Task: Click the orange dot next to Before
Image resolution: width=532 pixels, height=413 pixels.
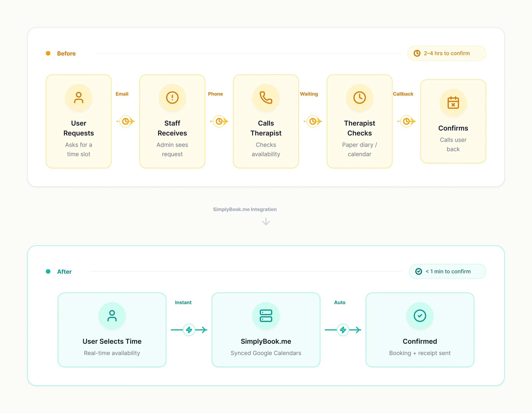Action: pyautogui.click(x=48, y=53)
